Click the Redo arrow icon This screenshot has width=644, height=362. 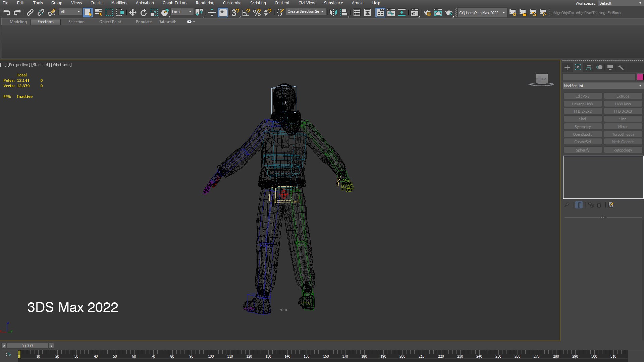pyautogui.click(x=17, y=13)
